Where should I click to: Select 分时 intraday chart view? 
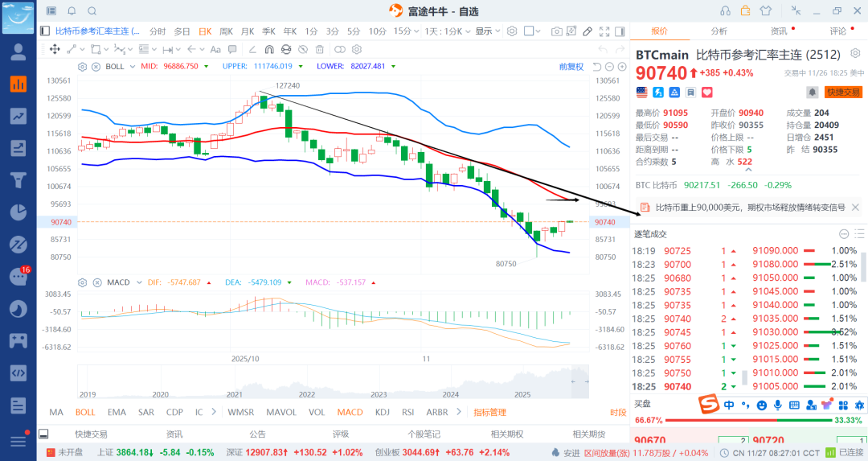click(x=158, y=31)
